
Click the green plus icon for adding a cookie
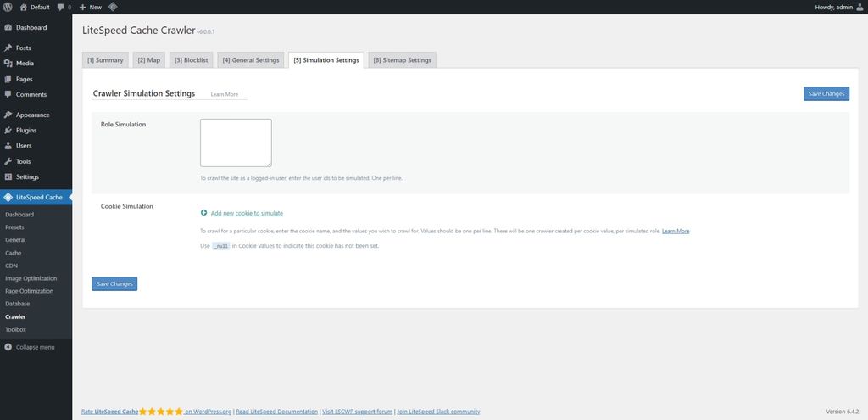[x=203, y=213]
